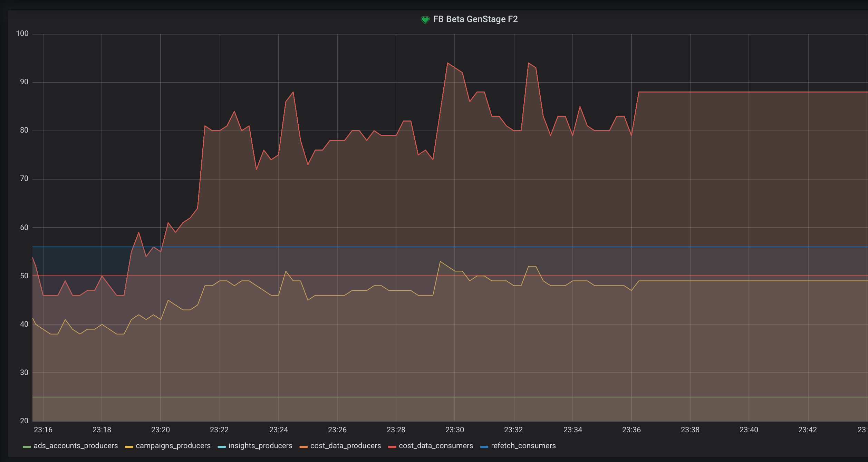868x462 pixels.
Task: Show only refetch_consumers via its legend label
Action: coord(523,446)
